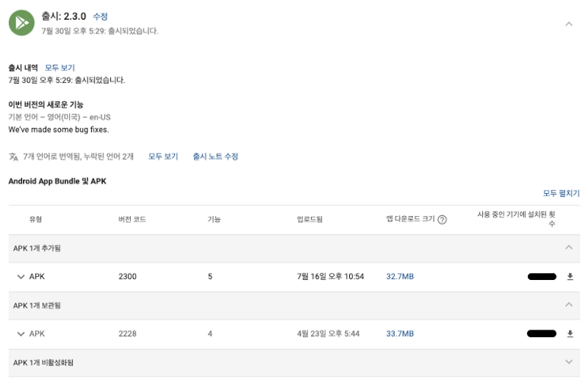
Task: Open '모두 보기' for translated languages
Action: coord(163,157)
